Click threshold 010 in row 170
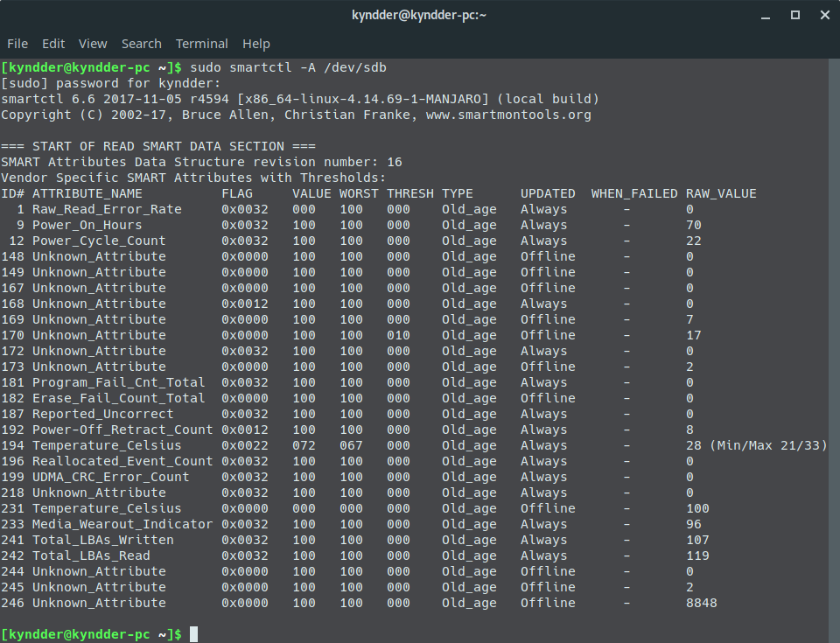This screenshot has height=643, width=840. [399, 335]
